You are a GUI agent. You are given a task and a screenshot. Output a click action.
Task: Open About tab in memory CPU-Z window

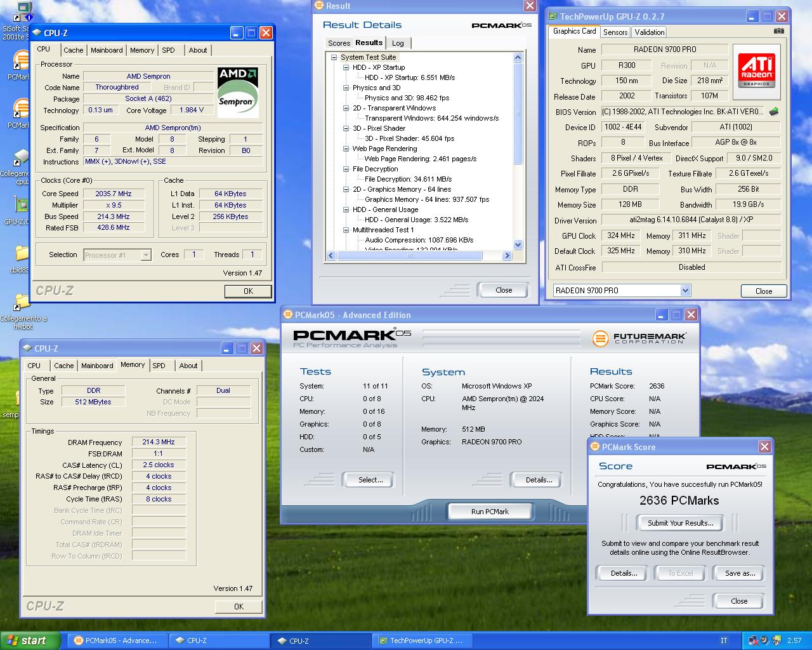188,366
